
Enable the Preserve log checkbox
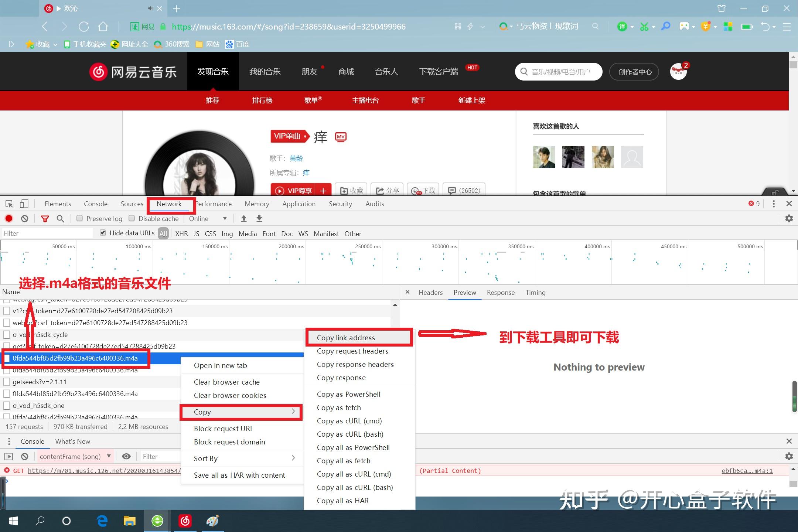pos(79,218)
